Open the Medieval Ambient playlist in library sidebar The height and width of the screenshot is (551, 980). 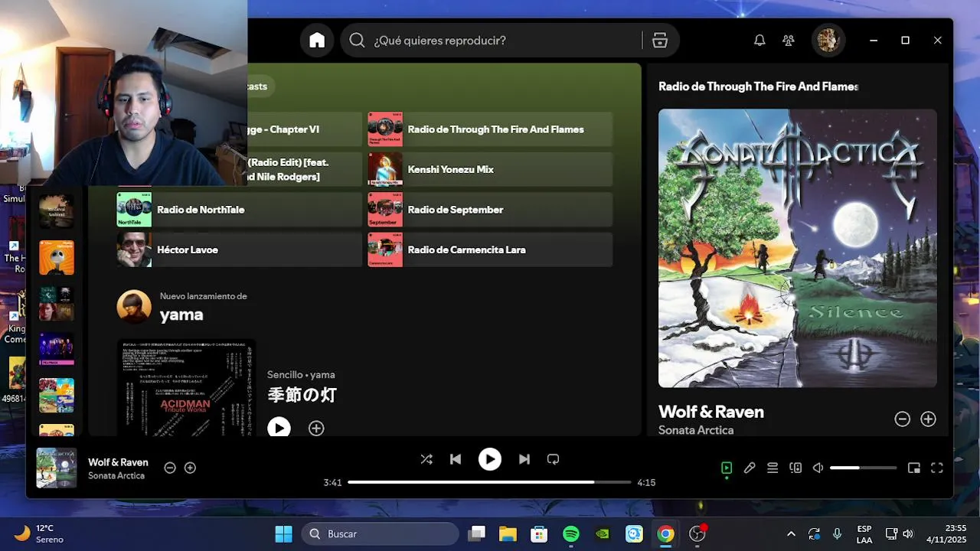coord(57,211)
